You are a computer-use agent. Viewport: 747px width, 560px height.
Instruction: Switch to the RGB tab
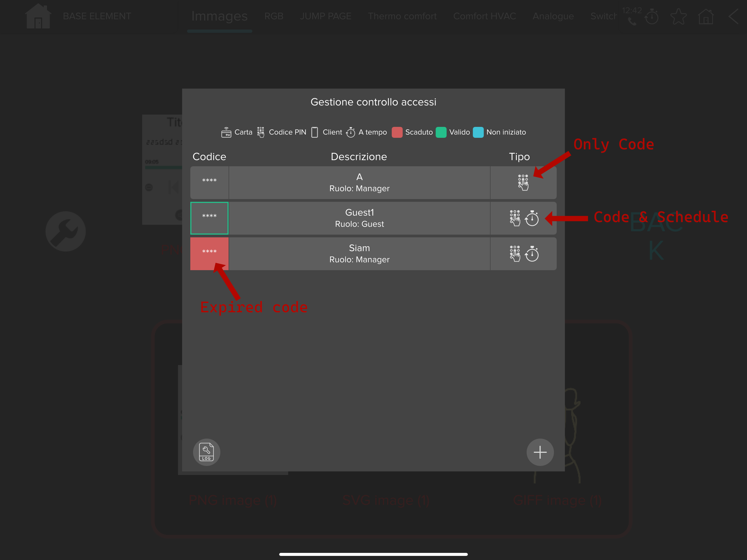coord(273,16)
